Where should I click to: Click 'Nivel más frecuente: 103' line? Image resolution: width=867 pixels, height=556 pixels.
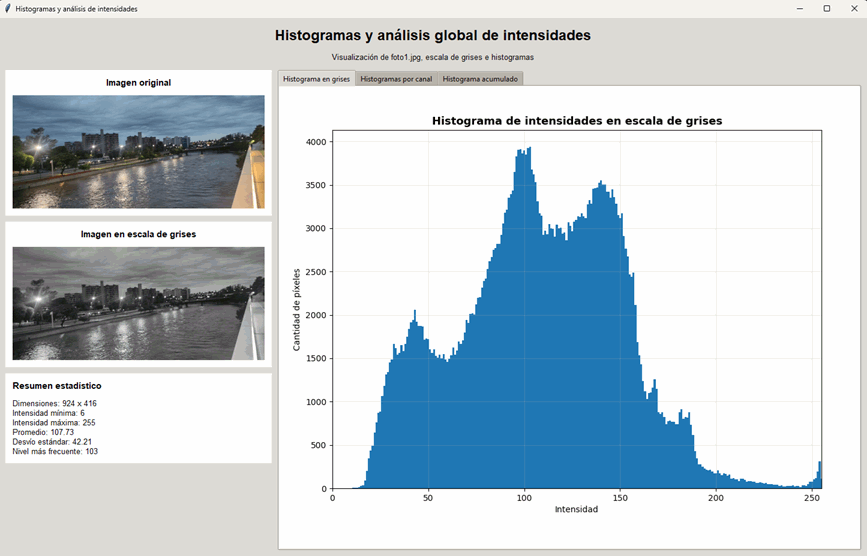[x=55, y=452]
